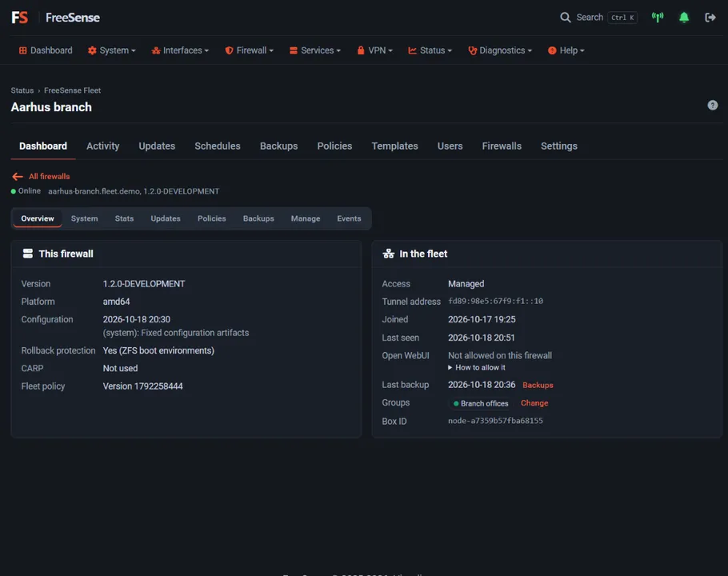Switch to the fleet Backups tab
The width and height of the screenshot is (728, 576).
[x=278, y=146]
